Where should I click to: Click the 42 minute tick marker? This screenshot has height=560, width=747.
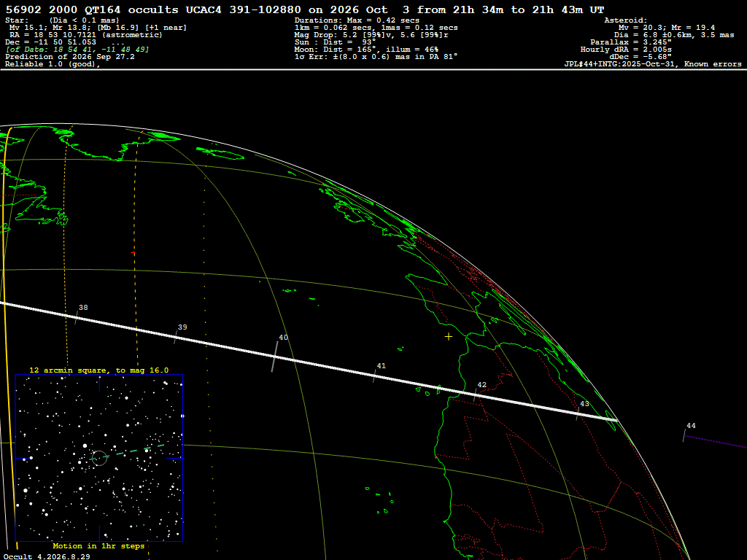click(x=475, y=395)
